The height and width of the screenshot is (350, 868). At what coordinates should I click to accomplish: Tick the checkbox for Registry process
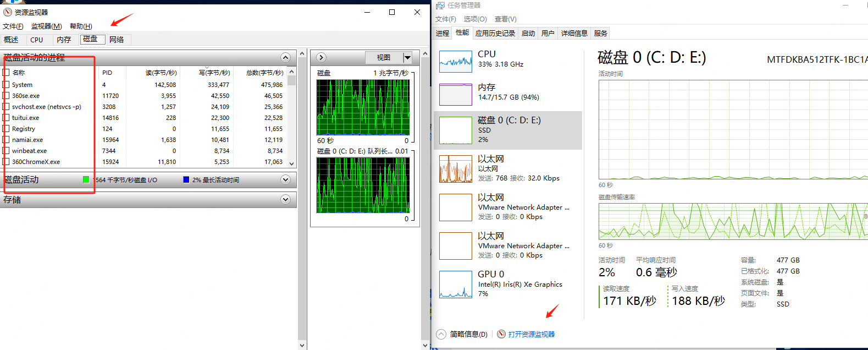(6, 129)
